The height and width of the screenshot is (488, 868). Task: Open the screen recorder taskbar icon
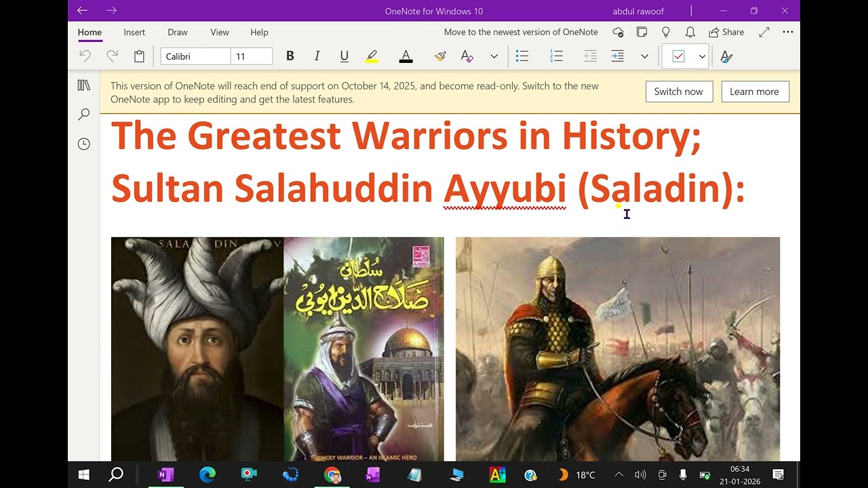[x=249, y=475]
